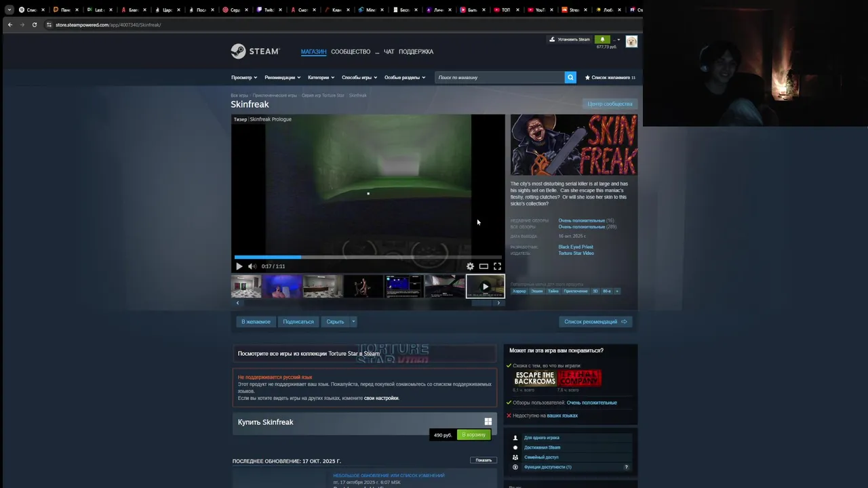Image resolution: width=868 pixels, height=488 pixels.
Task: Click свои настройки link
Action: coord(381,398)
